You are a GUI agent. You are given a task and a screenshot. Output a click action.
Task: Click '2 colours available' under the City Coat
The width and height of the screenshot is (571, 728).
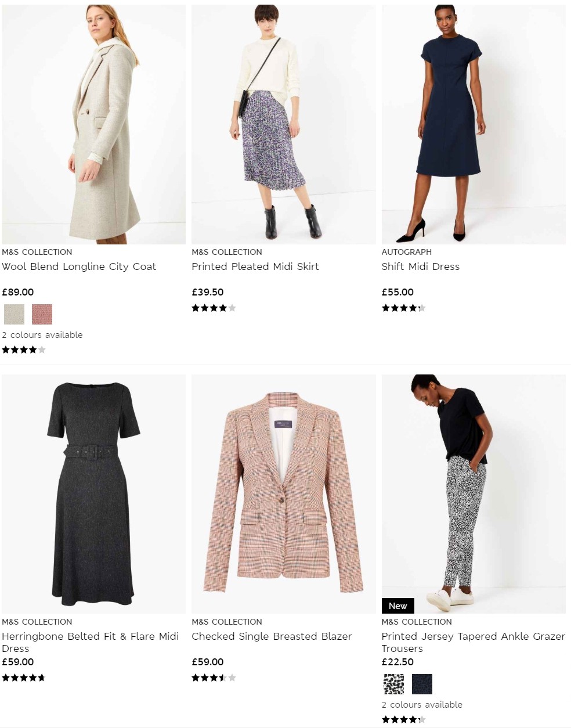(42, 335)
